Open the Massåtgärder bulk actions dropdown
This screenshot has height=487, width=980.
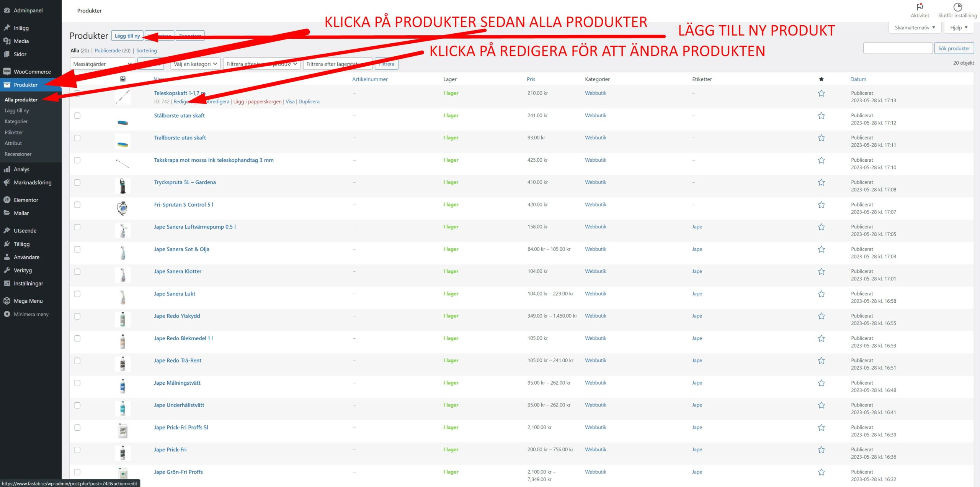pos(102,64)
